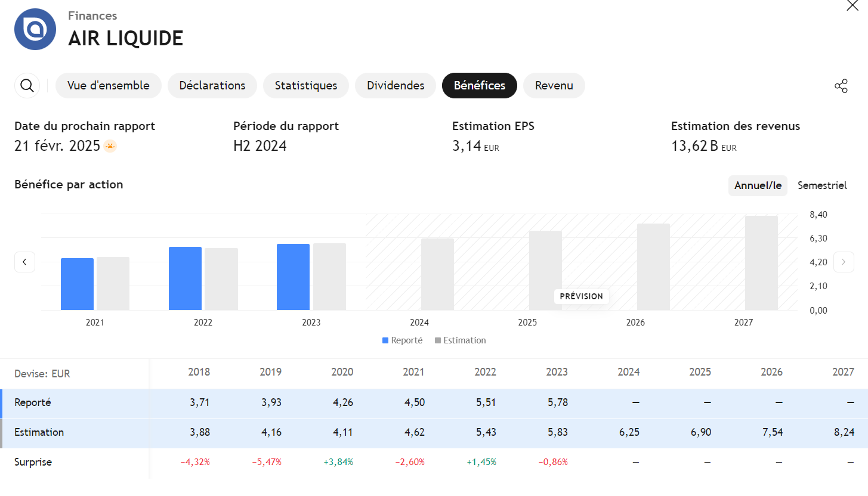Click estimate value 7,54
Image resolution: width=868 pixels, height=496 pixels.
pyautogui.click(x=773, y=432)
